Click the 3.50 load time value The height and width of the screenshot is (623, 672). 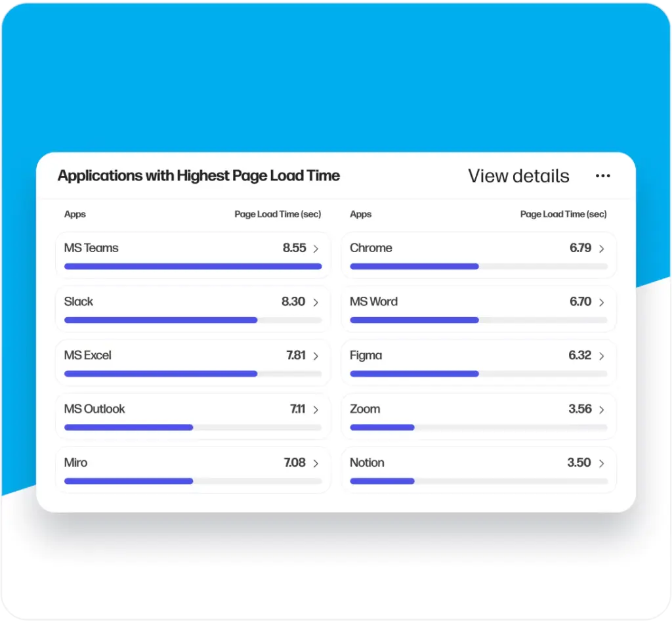pyautogui.click(x=579, y=462)
